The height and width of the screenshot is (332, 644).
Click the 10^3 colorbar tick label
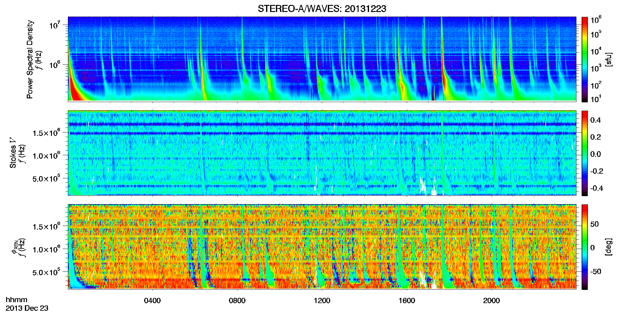tap(596, 68)
